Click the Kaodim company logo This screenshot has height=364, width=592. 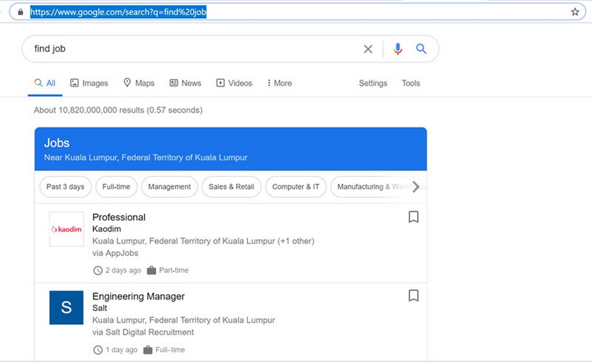click(x=67, y=229)
